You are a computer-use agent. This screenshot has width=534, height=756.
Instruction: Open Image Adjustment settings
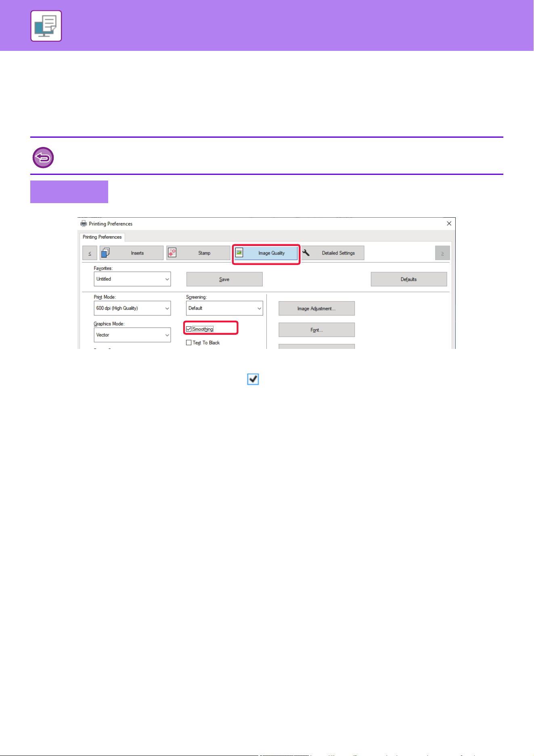coord(317,309)
